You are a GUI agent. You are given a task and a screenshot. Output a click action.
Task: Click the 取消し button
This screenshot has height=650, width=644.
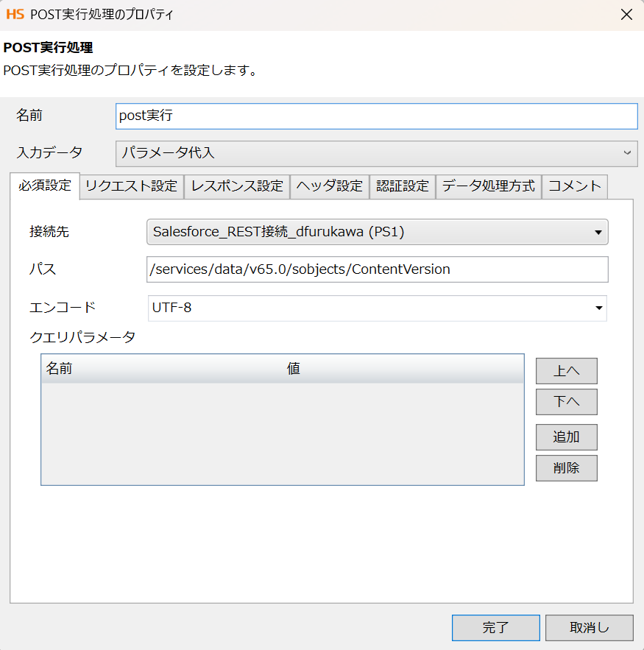click(589, 628)
